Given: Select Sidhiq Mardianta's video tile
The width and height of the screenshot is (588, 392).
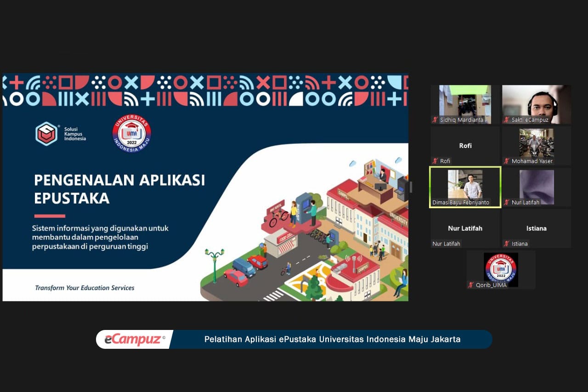Looking at the screenshot, I should coord(465,104).
